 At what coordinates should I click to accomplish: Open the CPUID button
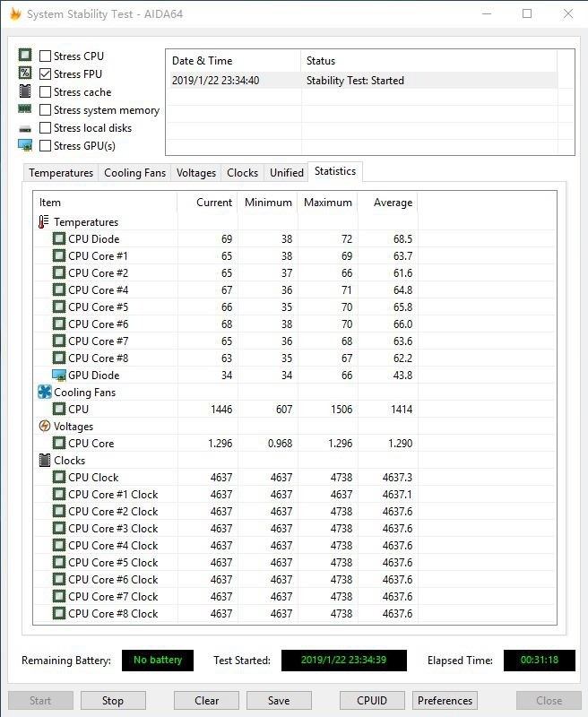coord(372,701)
